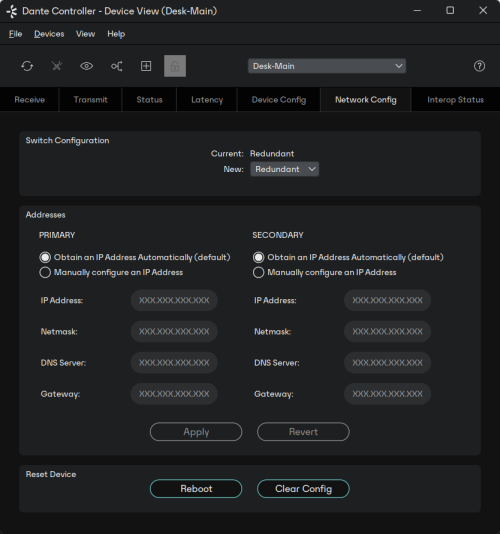The height and width of the screenshot is (534, 500).
Task: Click the Clear Config button
Action: (x=303, y=489)
